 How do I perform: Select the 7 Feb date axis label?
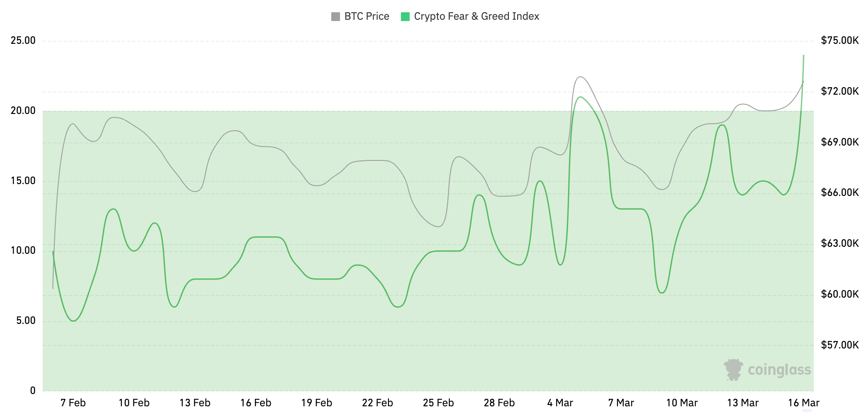pyautogui.click(x=73, y=403)
